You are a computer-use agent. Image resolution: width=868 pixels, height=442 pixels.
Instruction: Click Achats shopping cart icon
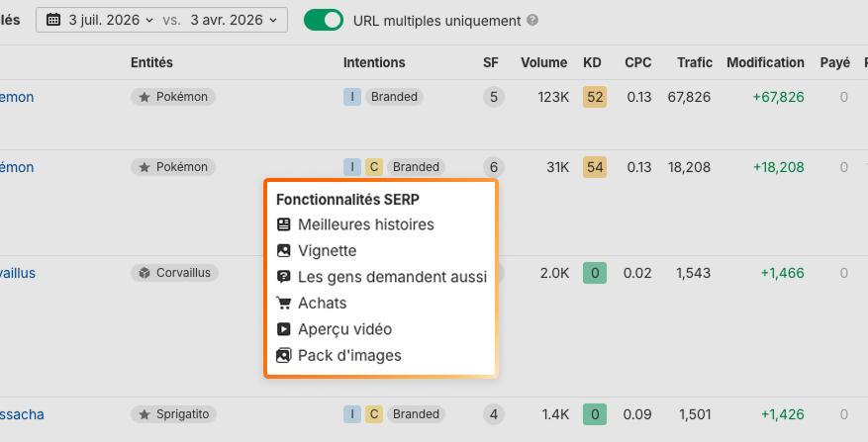pyautogui.click(x=283, y=303)
